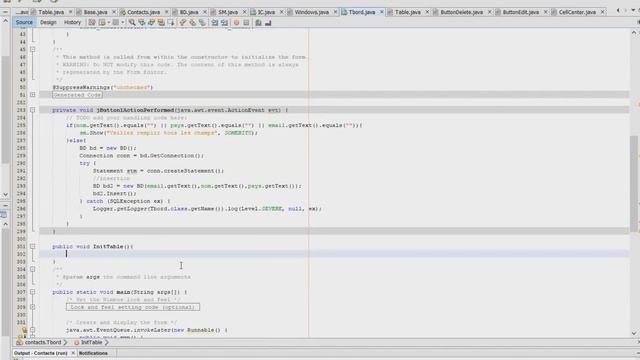The width and height of the screenshot is (640, 360).
Task: Open the Forward history dropdown arrow
Action: tap(122, 23)
